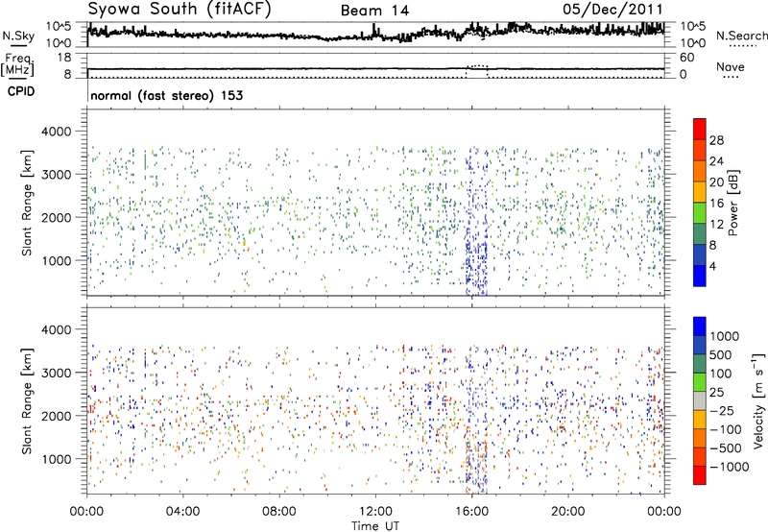Click the 'N.Search' legend label
This screenshot has width=768, height=532.
click(x=741, y=36)
